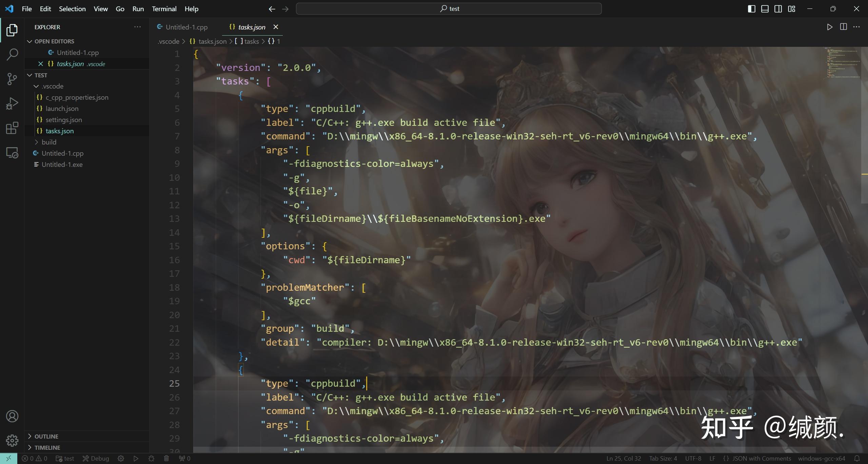868x464 pixels.
Task: Open Source Control view
Action: click(x=12, y=79)
